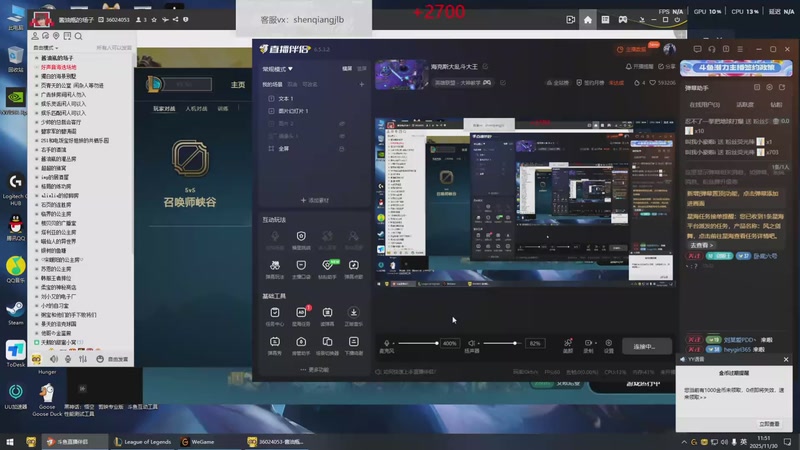Image resolution: width=800 pixels, height=450 pixels.
Task: Open the mixer icon in YY bottom bar
Action: [83, 359]
